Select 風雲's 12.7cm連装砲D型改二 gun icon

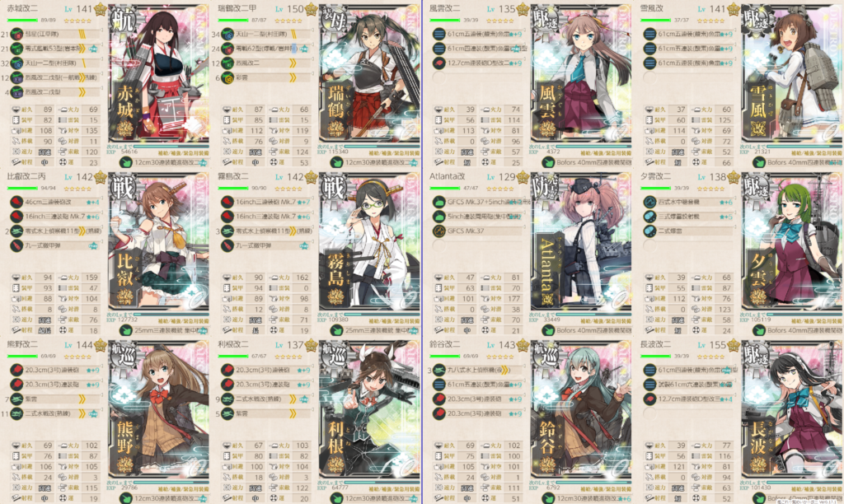(439, 63)
